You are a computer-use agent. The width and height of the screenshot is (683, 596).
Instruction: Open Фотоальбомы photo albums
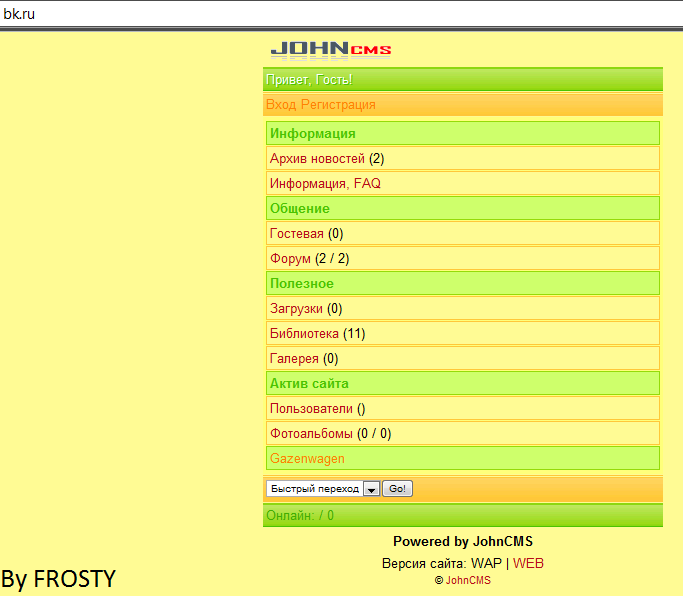(x=311, y=433)
